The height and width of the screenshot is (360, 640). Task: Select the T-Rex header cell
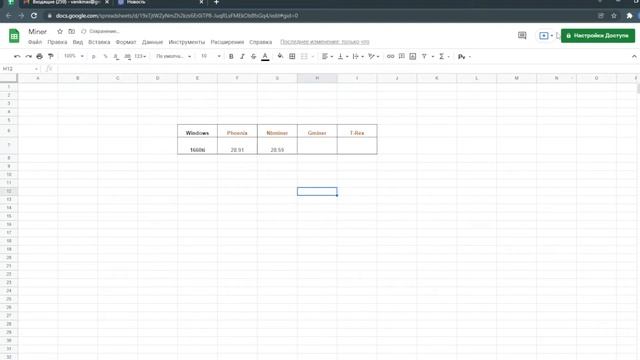click(x=357, y=131)
